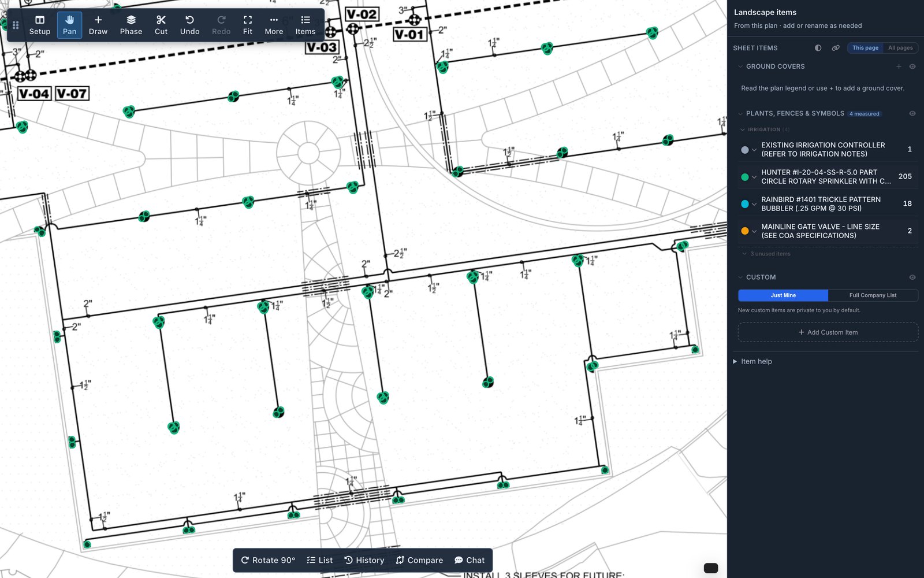Click the V-02 valve label on plan
924x578 pixels.
click(x=362, y=14)
